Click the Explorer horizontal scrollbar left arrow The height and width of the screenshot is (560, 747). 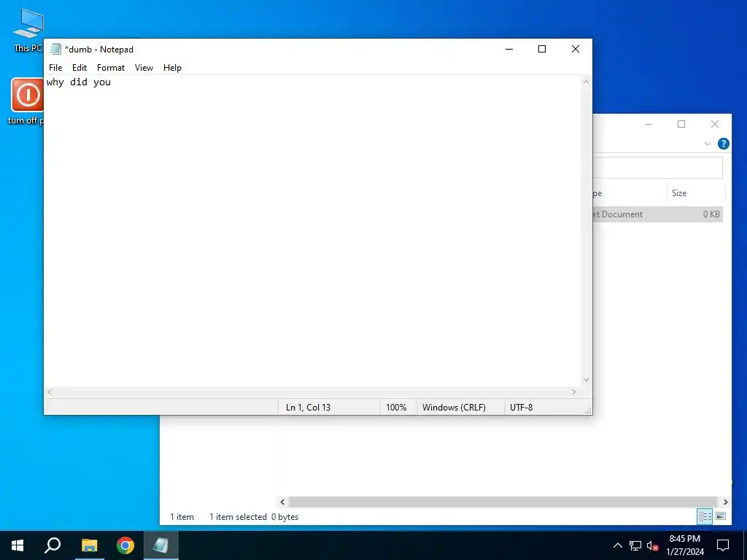coord(282,502)
